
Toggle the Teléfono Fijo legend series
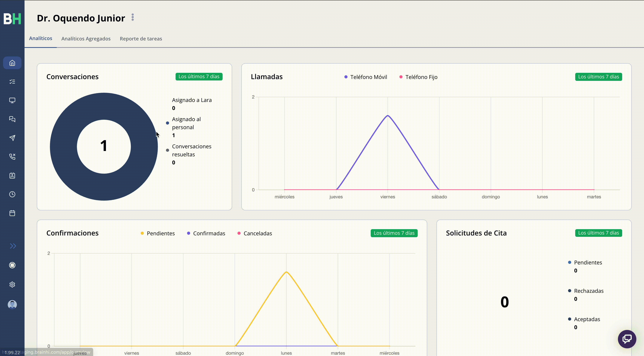coord(418,77)
